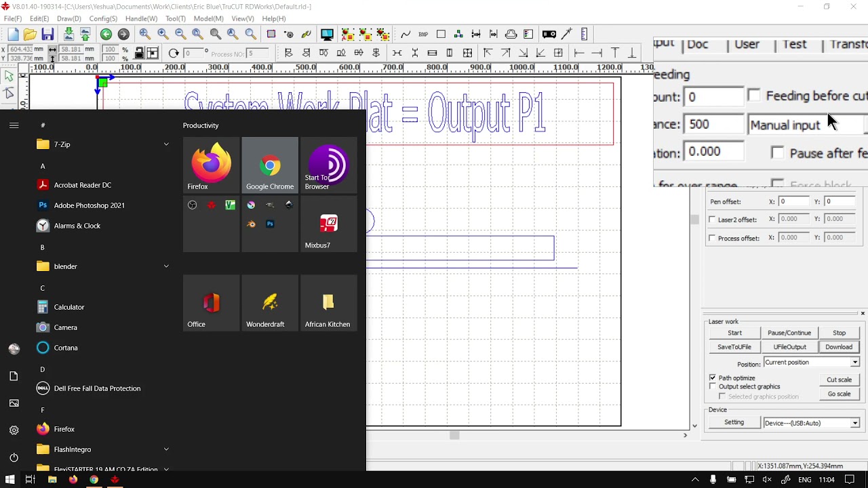Click the Pen offset X input field
This screenshot has height=488, width=868.
(x=793, y=201)
